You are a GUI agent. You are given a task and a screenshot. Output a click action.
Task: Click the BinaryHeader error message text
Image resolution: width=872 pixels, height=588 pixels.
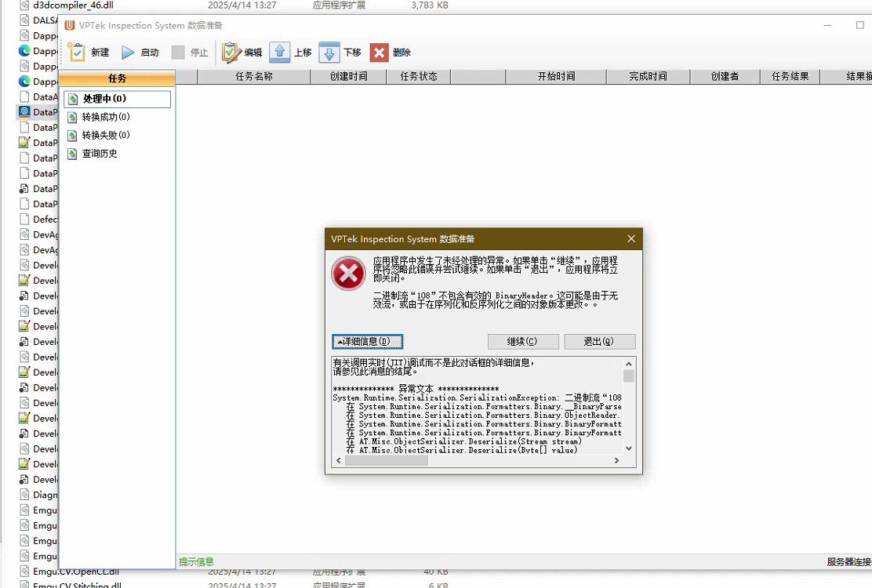coord(496,300)
